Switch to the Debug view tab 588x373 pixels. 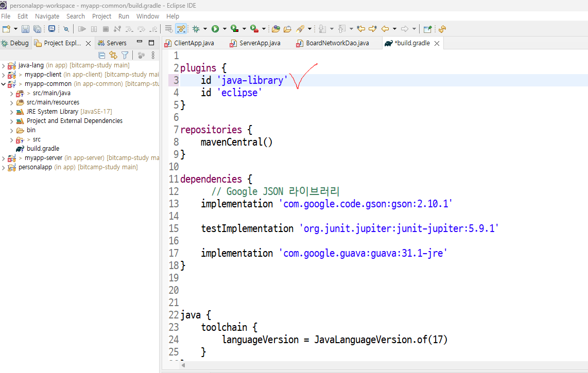click(15, 43)
